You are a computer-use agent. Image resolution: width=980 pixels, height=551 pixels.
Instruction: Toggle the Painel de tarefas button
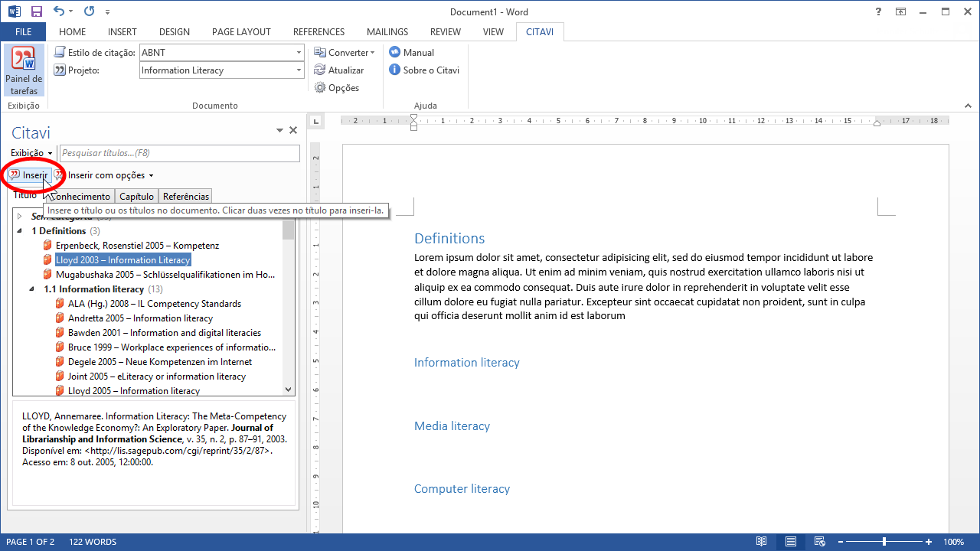point(24,70)
